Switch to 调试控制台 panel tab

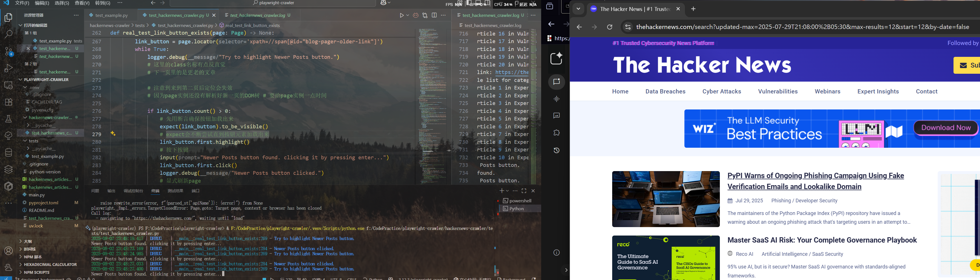pyautogui.click(x=133, y=191)
